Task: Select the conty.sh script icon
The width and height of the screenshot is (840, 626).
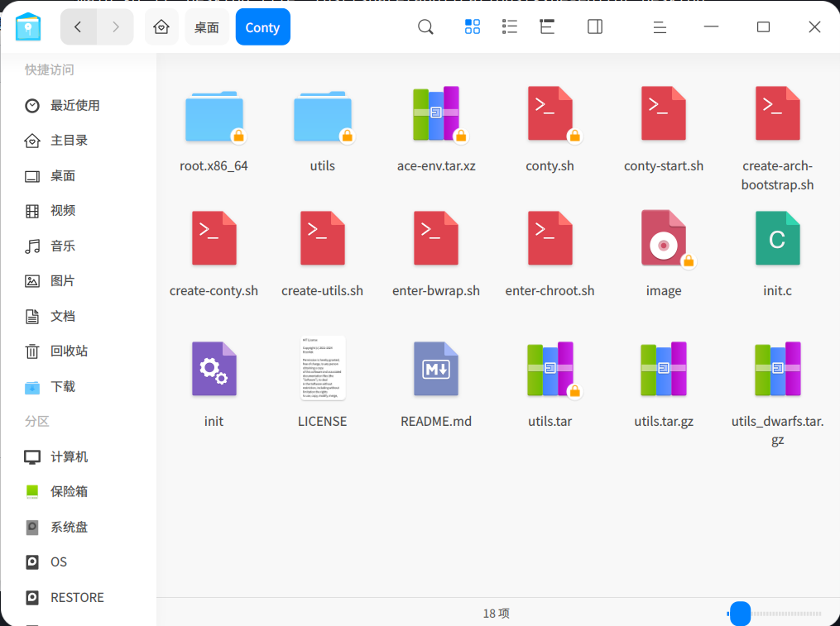Action: tap(550, 113)
